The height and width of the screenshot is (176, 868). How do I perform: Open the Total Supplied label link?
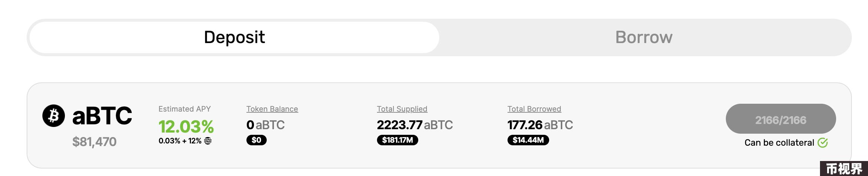tap(402, 109)
